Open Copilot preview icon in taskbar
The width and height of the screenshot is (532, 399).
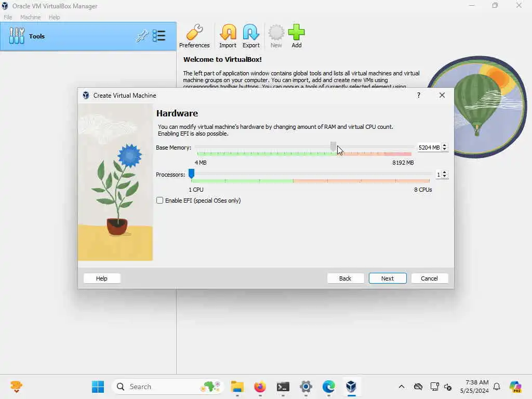click(x=515, y=387)
